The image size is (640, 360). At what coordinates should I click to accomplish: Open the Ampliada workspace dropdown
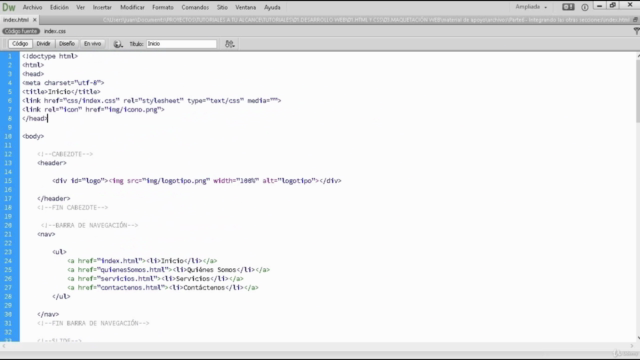click(531, 7)
